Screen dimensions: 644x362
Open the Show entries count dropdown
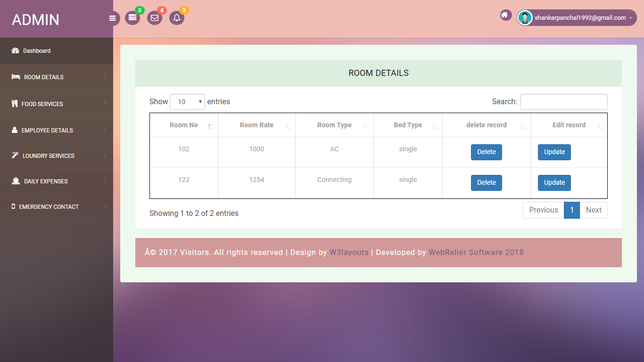coord(187,102)
